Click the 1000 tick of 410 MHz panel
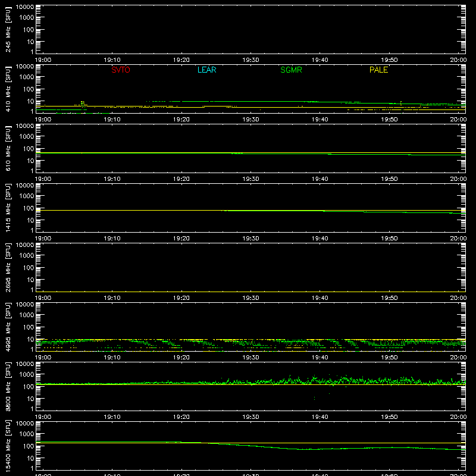 click(27, 77)
